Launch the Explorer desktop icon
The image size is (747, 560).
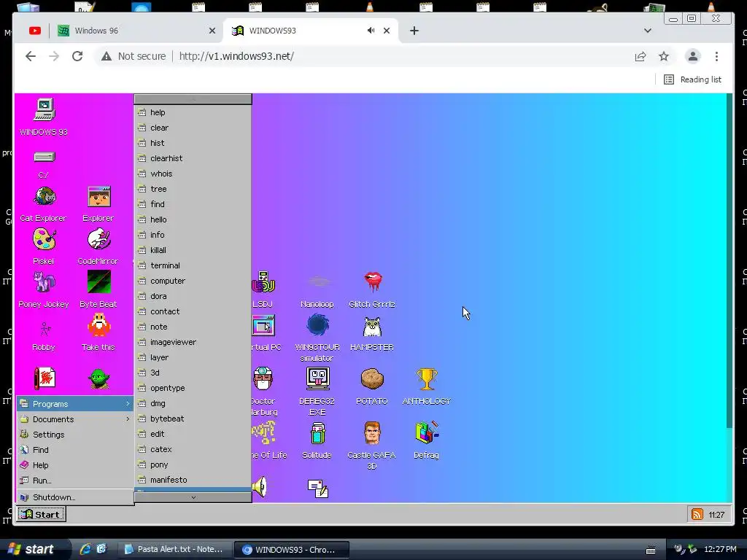pyautogui.click(x=98, y=197)
